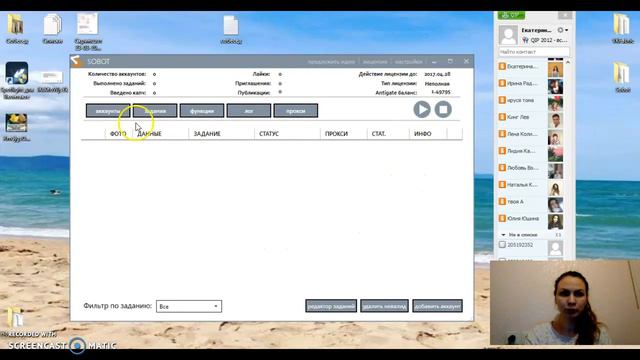Click the Количество аккаунтов label
Screen dimensions: 640x360
click(x=117, y=74)
